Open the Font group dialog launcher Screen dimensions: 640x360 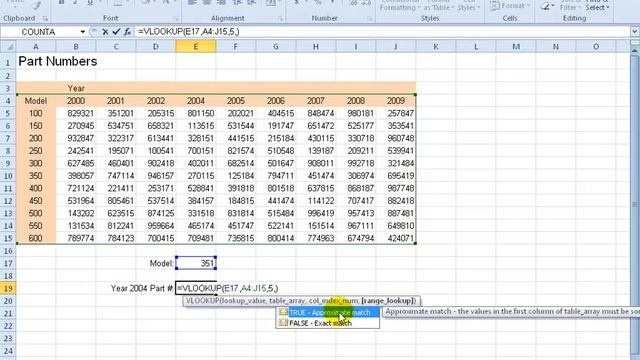click(176, 19)
